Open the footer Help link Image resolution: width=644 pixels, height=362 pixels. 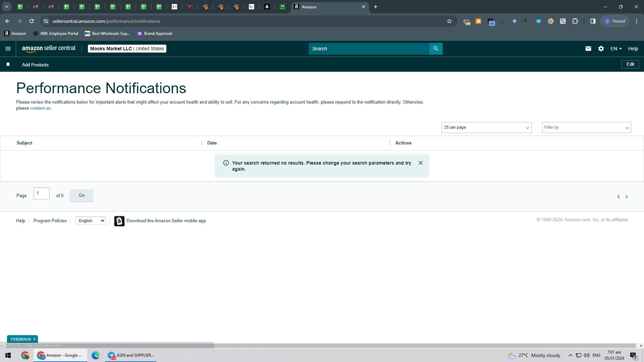coord(20,221)
